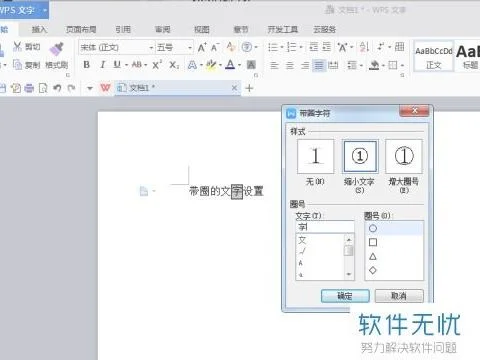
Task: Select 缩小文字 (S) style option
Action: pos(360,157)
